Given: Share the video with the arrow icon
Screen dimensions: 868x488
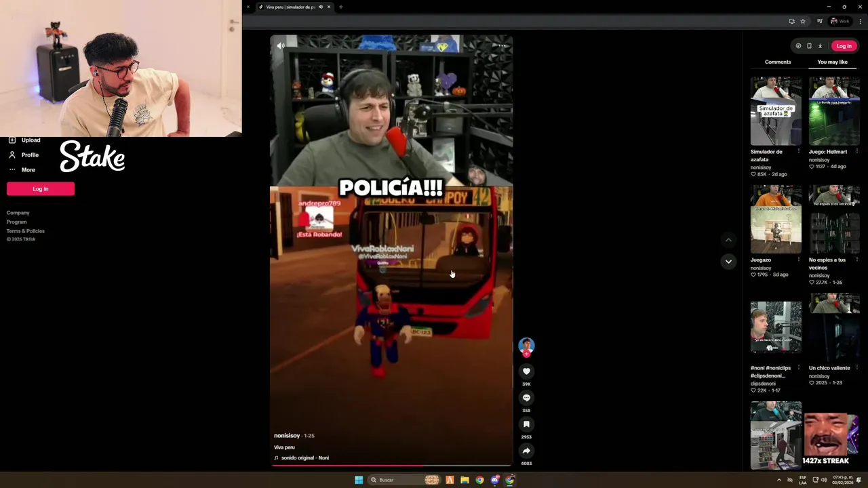Looking at the screenshot, I should [x=526, y=451].
